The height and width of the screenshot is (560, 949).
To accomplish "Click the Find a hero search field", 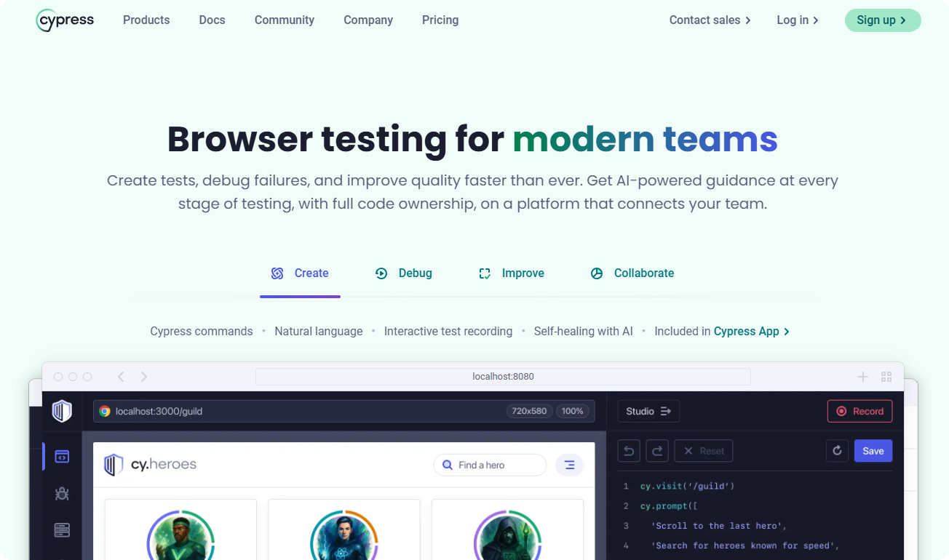I will click(490, 465).
